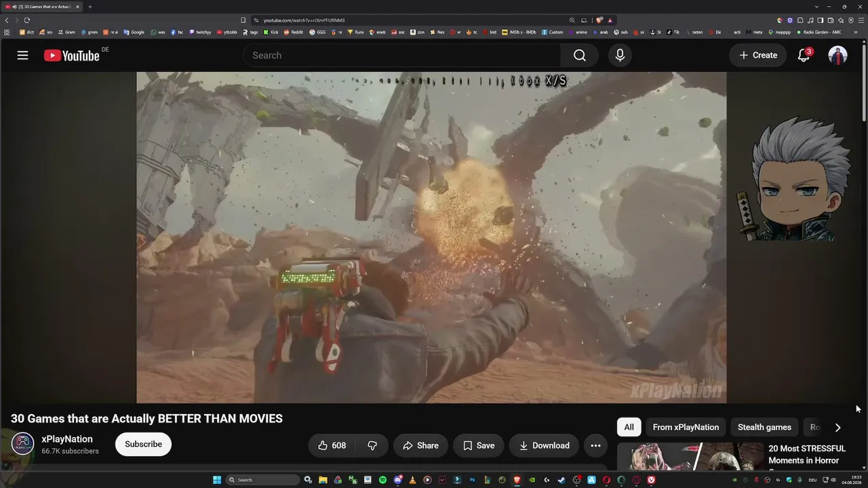Click the video player frame
This screenshot has height=488, width=868.
[x=431, y=237]
